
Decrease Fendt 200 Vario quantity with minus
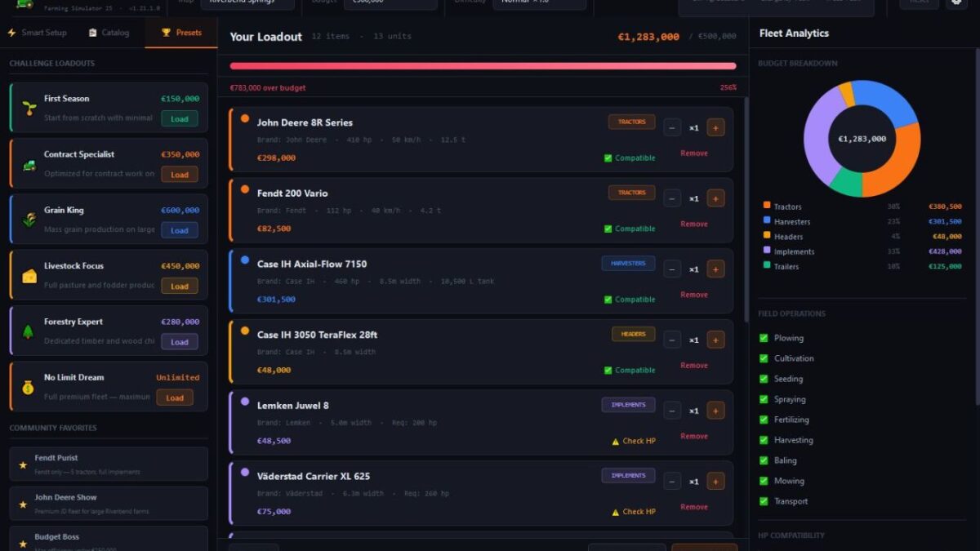click(x=672, y=198)
